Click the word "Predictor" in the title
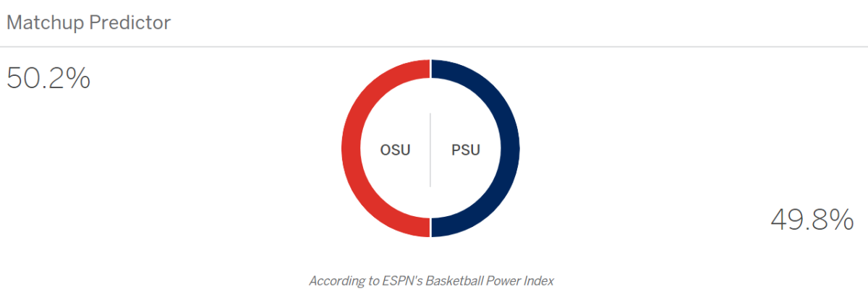868x292 pixels. tap(129, 22)
